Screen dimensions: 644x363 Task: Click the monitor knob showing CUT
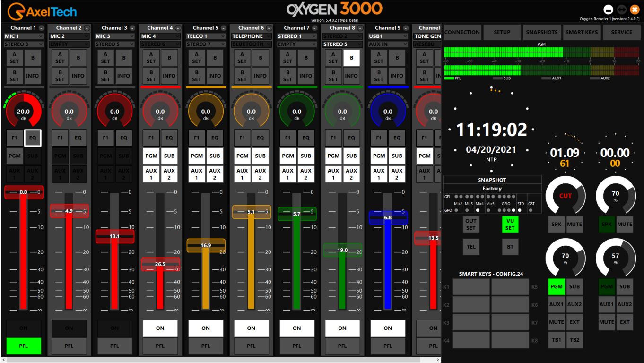coord(566,195)
